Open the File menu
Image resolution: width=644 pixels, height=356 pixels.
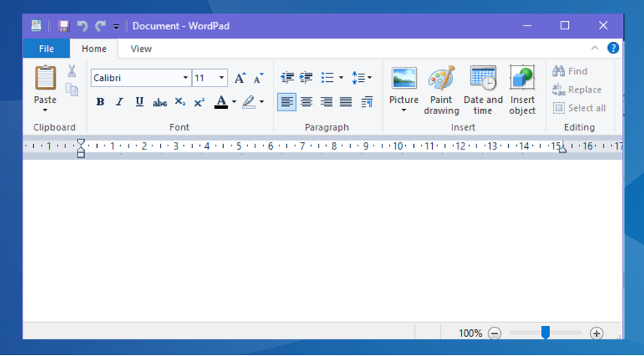[47, 49]
